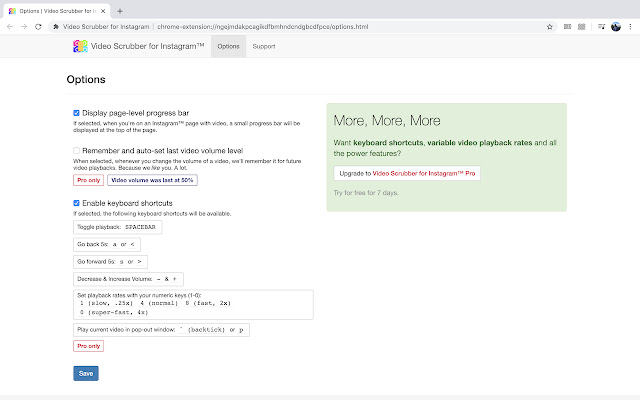The width and height of the screenshot is (640, 400).
Task: Click the address bar URL
Action: click(x=263, y=27)
